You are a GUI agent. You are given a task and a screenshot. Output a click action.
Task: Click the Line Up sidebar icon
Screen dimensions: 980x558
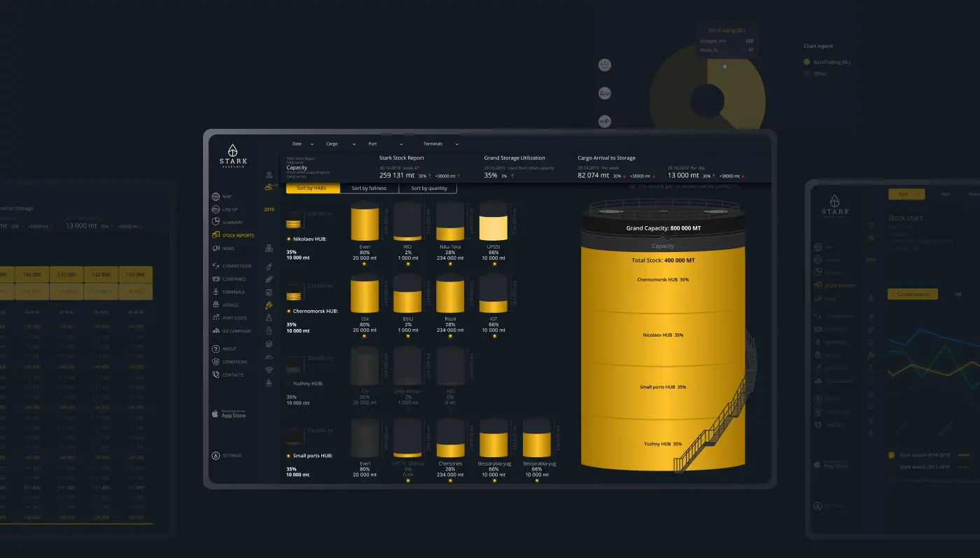click(x=216, y=209)
